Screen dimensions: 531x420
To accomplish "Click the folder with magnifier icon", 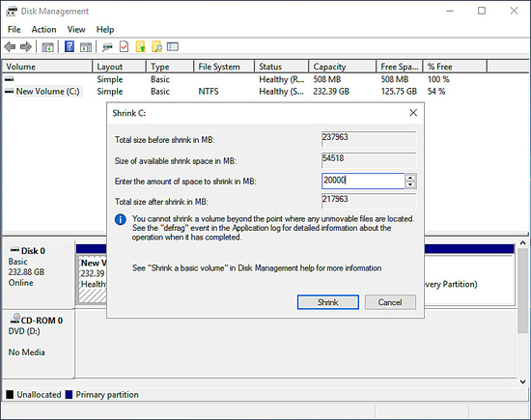I will pos(156,46).
